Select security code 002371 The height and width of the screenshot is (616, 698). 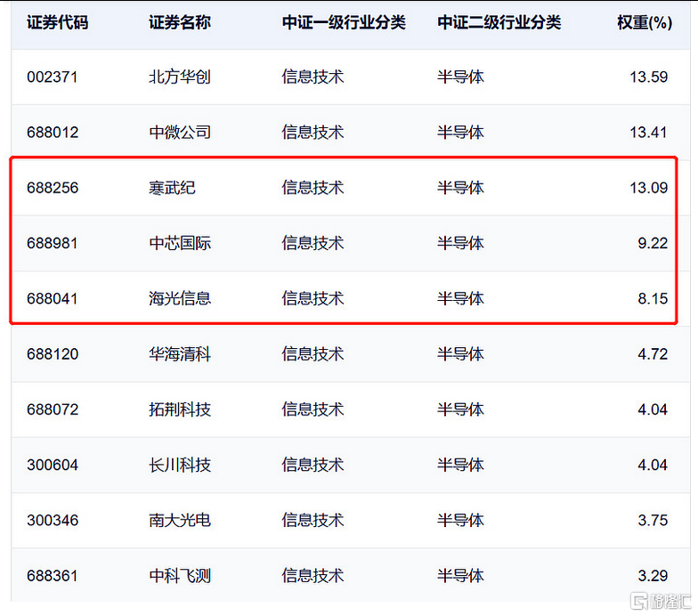(52, 77)
